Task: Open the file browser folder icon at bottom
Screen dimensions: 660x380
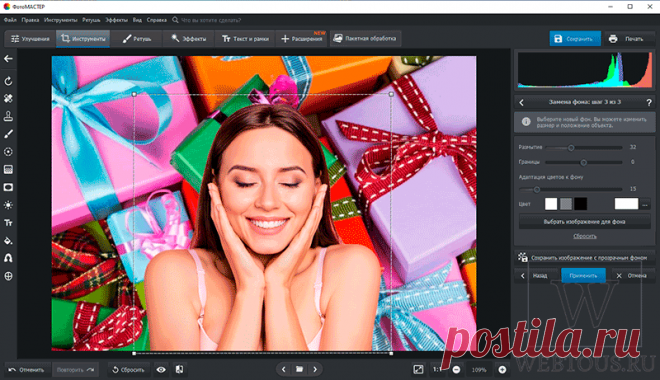Action: [x=299, y=369]
